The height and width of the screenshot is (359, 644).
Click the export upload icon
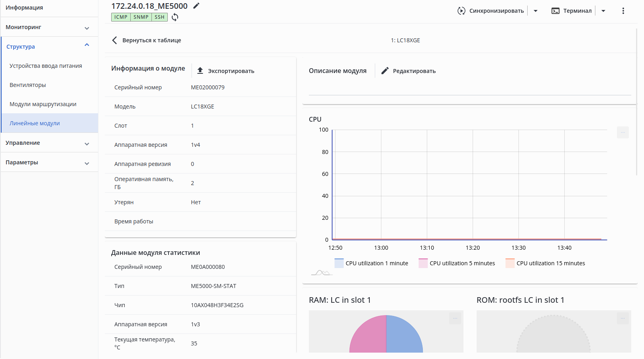click(x=200, y=71)
